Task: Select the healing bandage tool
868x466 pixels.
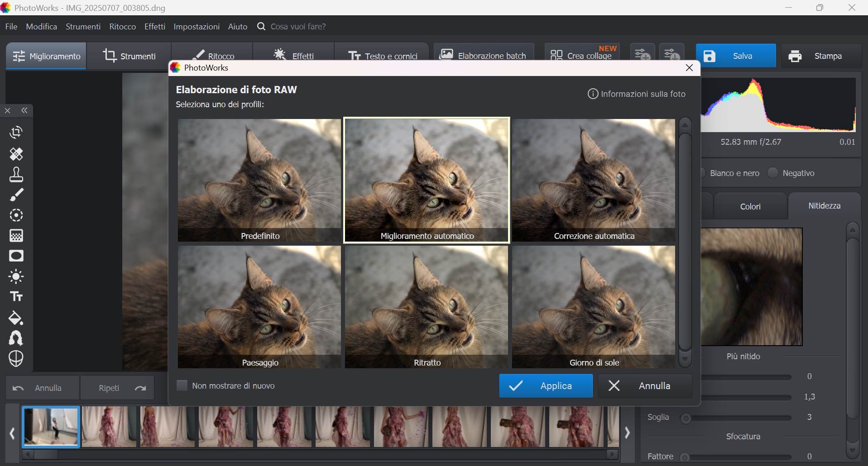Action: [x=16, y=154]
